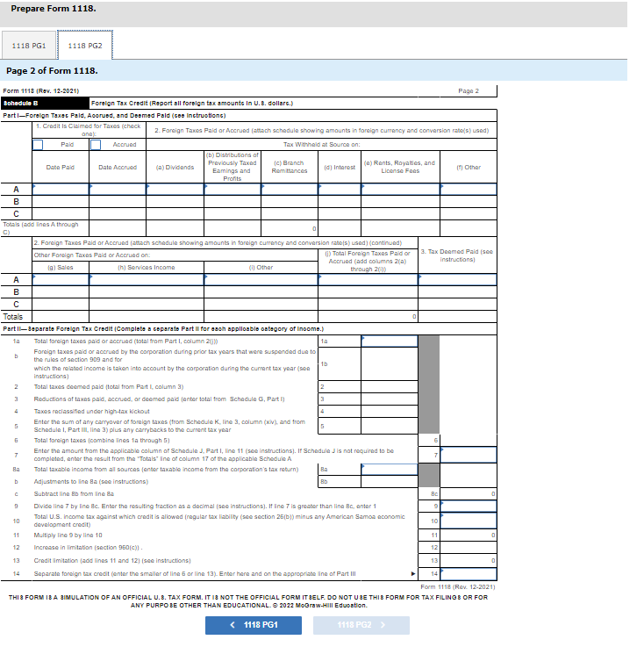644x654 pixels.
Task: Click the line 11 computed value
Action: (469, 535)
